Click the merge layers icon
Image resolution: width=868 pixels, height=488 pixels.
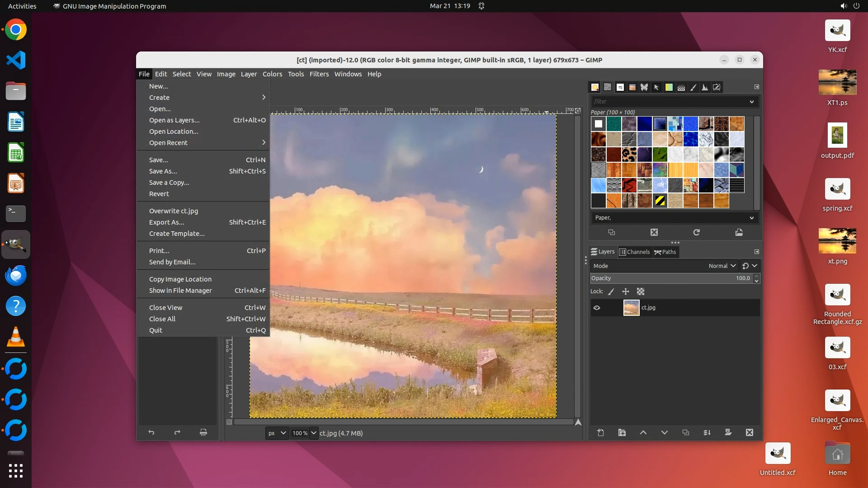click(x=707, y=432)
